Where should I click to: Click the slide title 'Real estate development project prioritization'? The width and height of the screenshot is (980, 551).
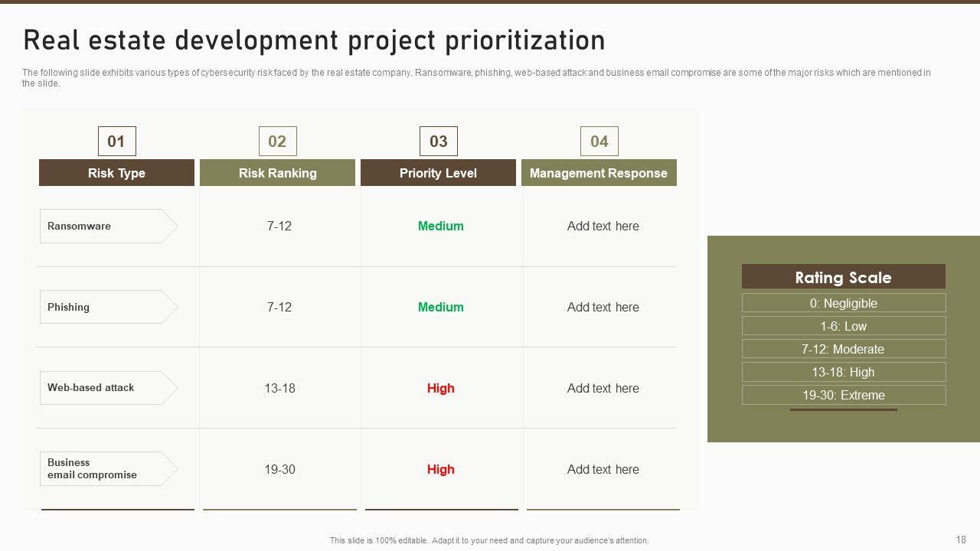[x=314, y=41]
